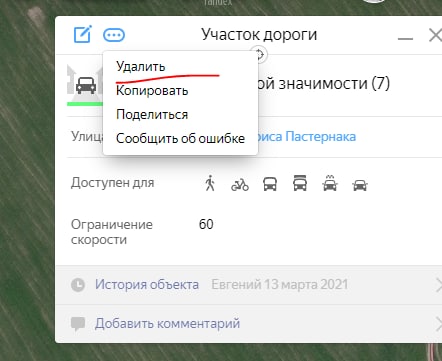Click the comment speech bubble icon
Image resolution: width=442 pixels, height=361 pixels.
(78, 324)
